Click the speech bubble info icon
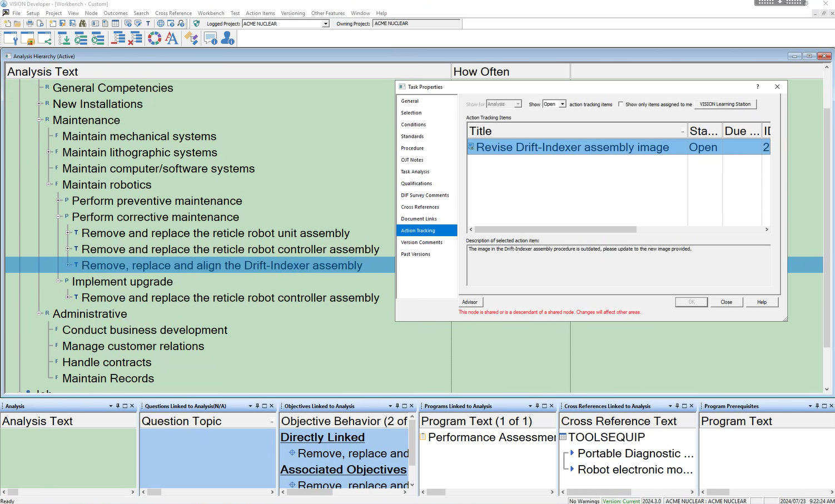Viewport: 835px width, 504px height. [x=210, y=38]
